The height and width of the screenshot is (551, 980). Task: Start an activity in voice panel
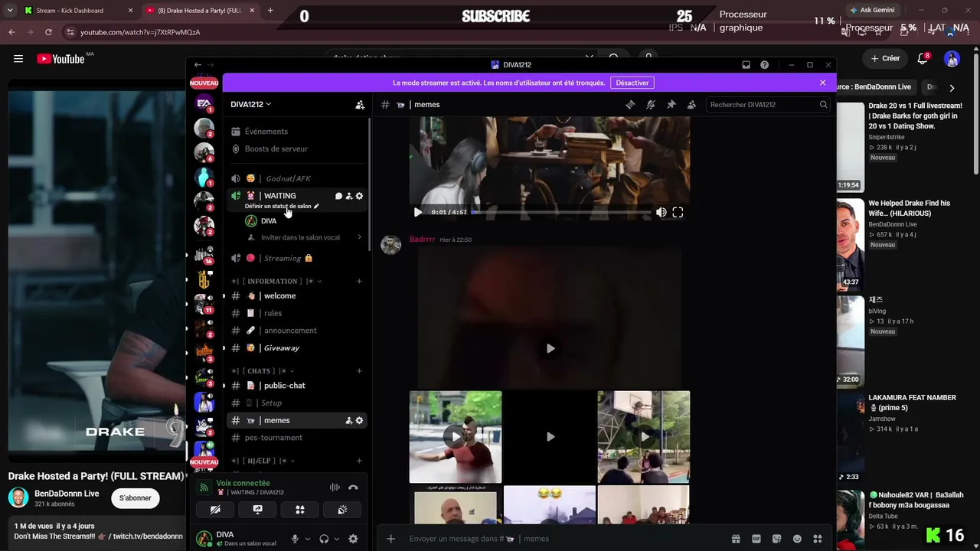(x=300, y=510)
